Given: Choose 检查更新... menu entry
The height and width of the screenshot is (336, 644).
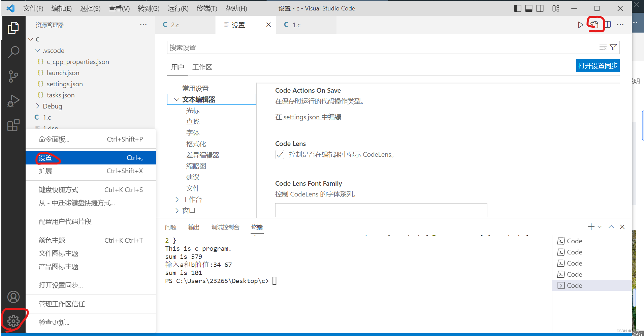Looking at the screenshot, I should pos(91,323).
